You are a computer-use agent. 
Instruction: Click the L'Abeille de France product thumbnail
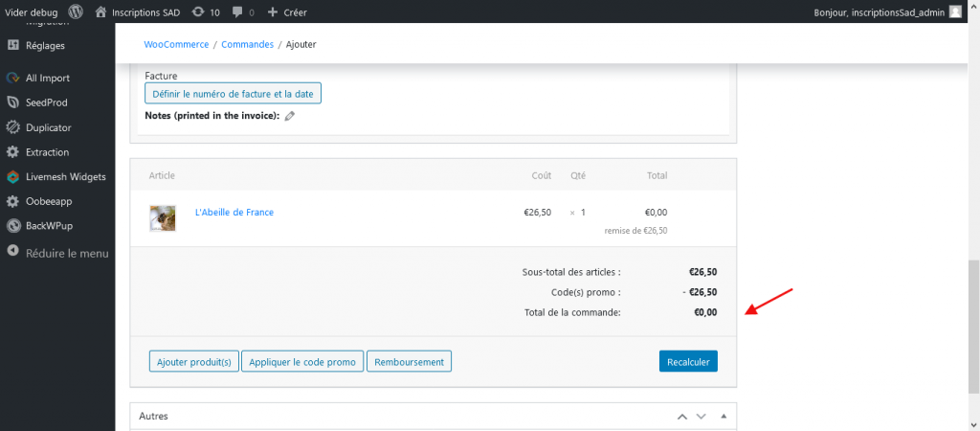(163, 218)
